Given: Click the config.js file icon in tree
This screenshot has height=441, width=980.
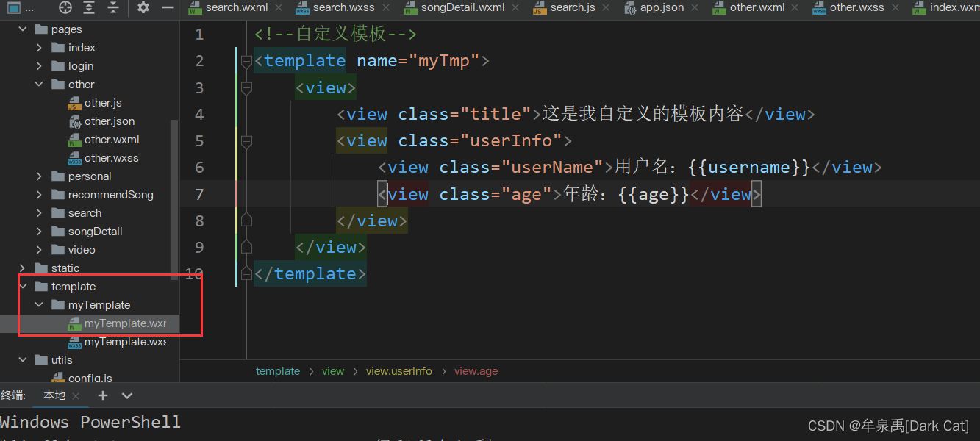Looking at the screenshot, I should (58, 379).
